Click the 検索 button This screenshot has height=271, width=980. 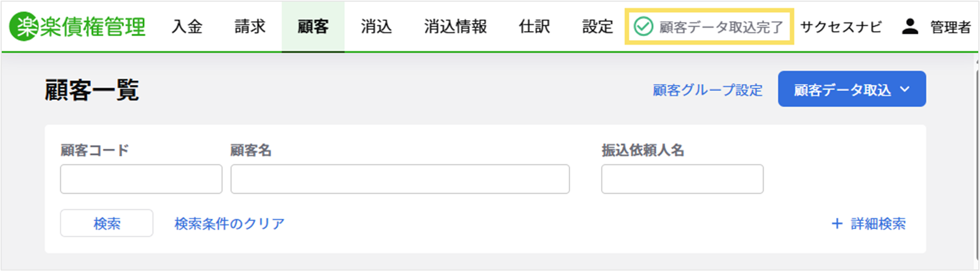(x=107, y=223)
